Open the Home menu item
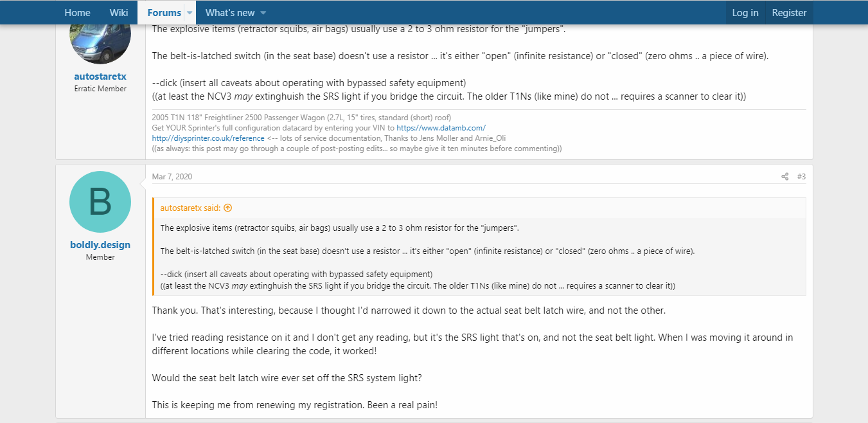The height and width of the screenshot is (423, 868). 77,13
